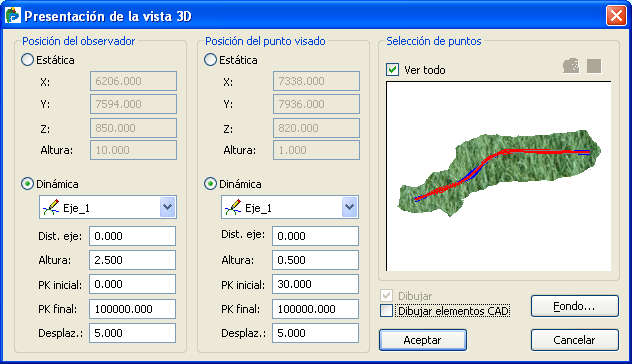Focus observer Dist. eje field 0.000
Viewport: 632px width, 364px height.
[132, 236]
